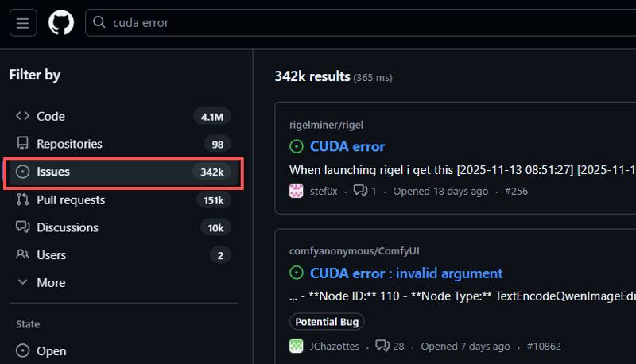636x364 pixels.
Task: Click the search magnifier icon
Action: click(x=99, y=22)
